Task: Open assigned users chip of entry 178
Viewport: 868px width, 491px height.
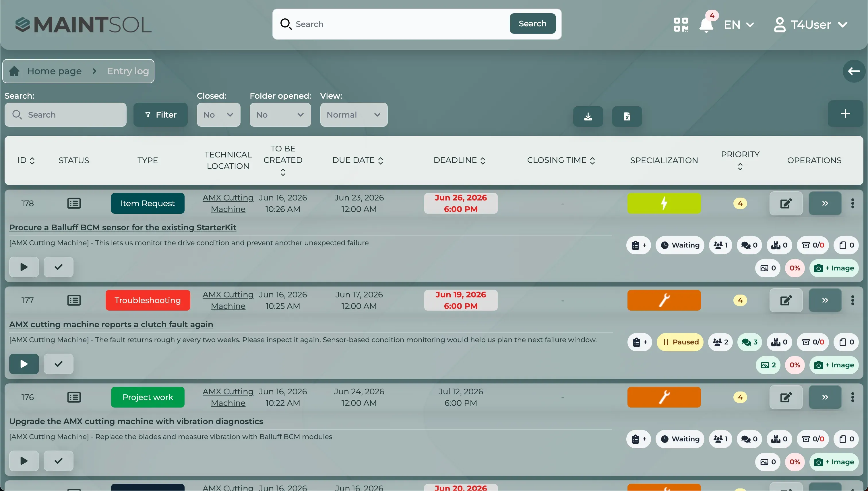Action: [x=720, y=245]
